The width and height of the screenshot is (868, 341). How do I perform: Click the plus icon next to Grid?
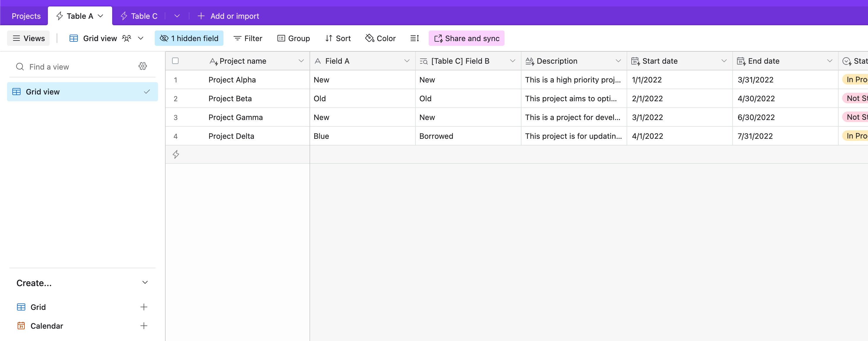pos(144,307)
